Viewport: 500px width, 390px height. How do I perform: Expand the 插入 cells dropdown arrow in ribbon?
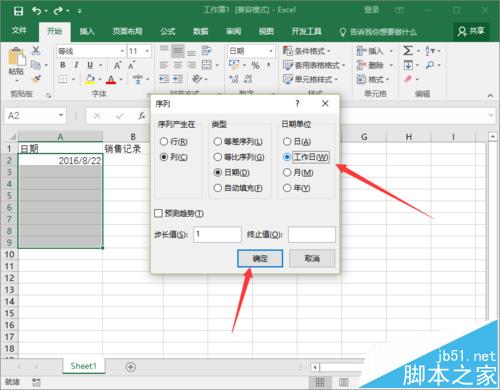(x=391, y=51)
